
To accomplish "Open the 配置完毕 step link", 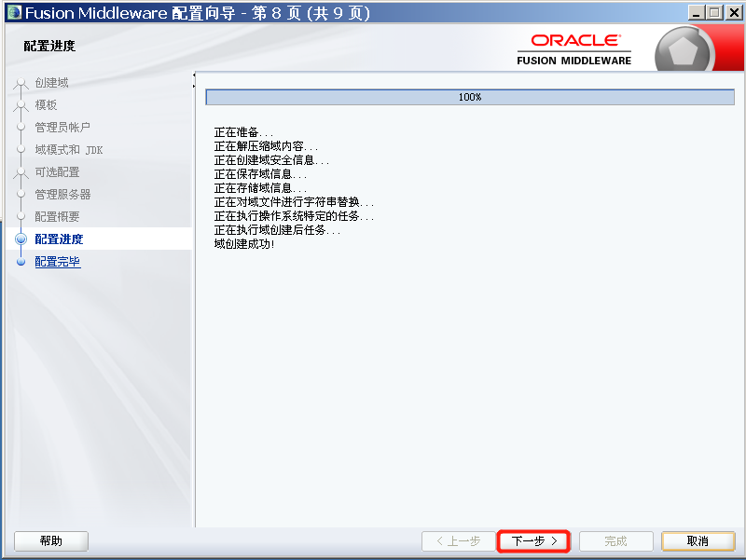I will [58, 262].
